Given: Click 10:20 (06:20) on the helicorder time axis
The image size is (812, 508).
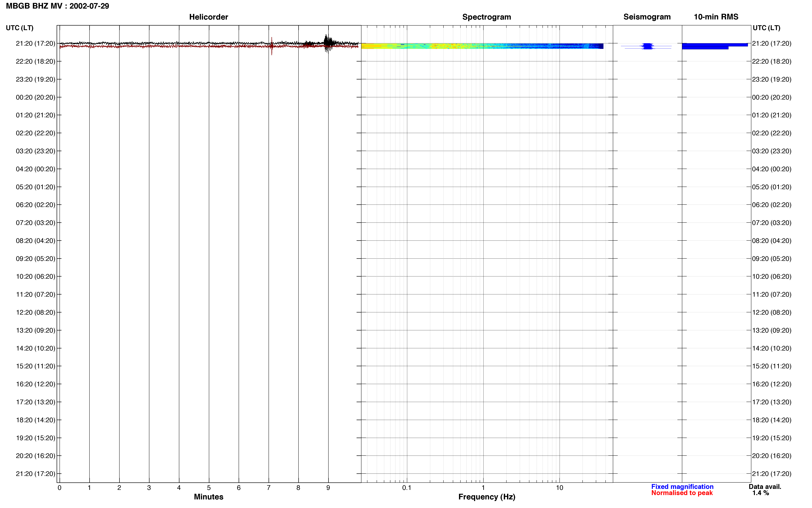Looking at the screenshot, I should point(36,277).
